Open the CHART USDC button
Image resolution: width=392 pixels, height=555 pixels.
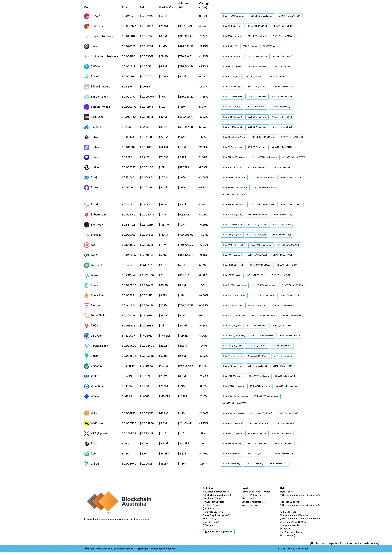(289, 336)
